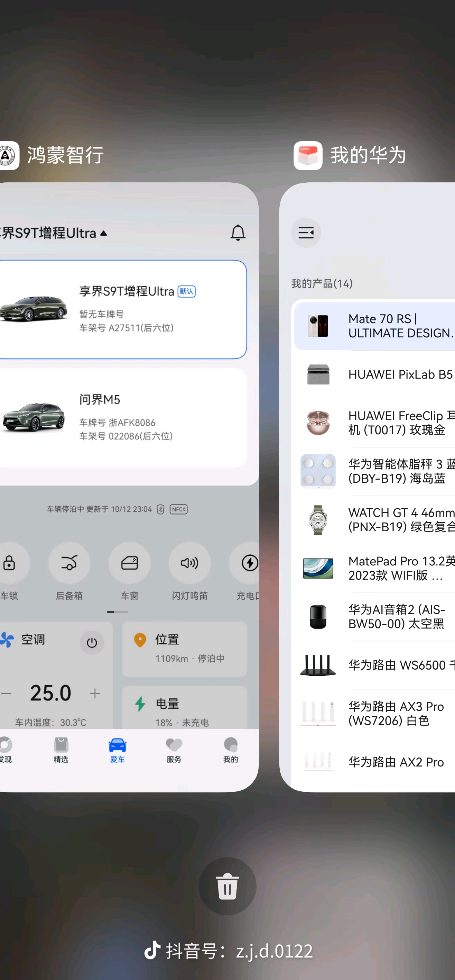Tap the 问界M5 car image
The image size is (455, 980).
point(34,417)
